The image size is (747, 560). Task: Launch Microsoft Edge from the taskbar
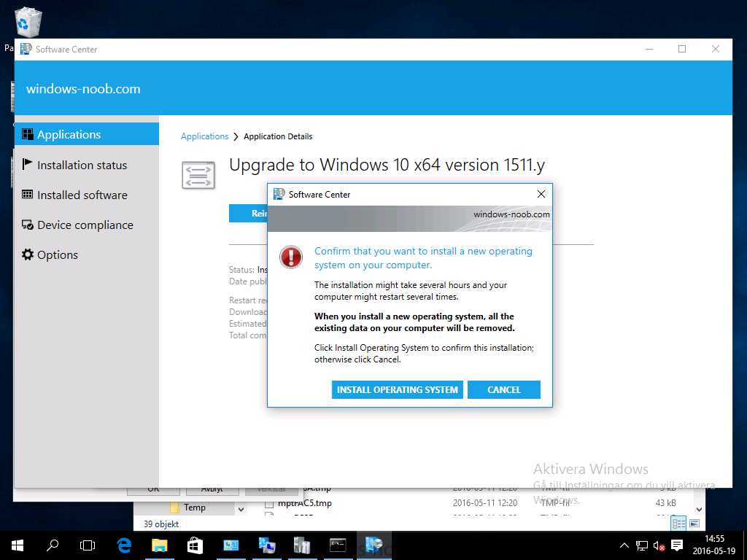124,545
